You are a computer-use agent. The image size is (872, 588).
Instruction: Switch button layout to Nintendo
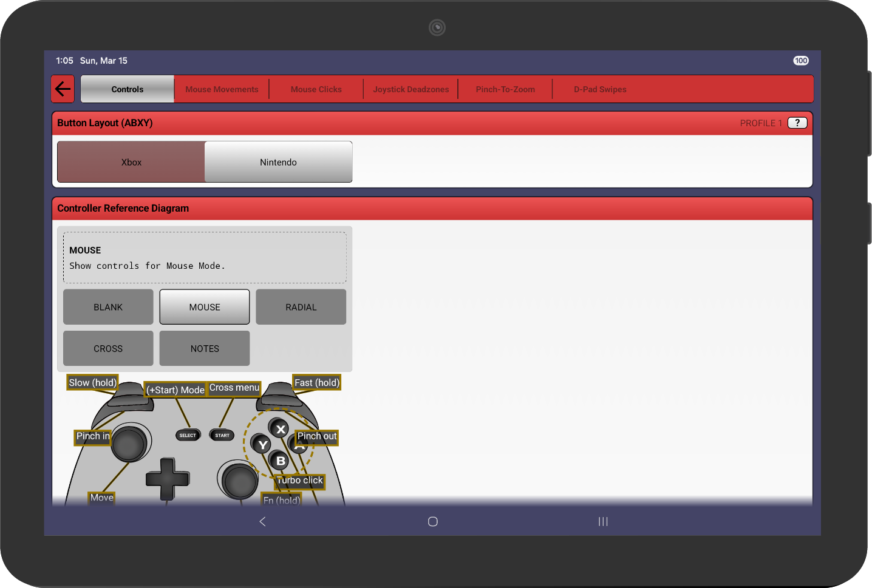point(278,162)
